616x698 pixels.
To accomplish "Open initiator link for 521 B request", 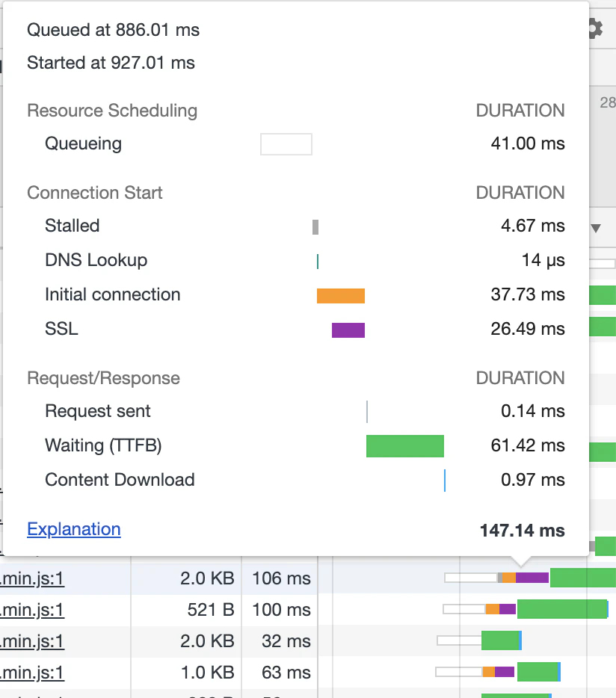I will coord(32,610).
